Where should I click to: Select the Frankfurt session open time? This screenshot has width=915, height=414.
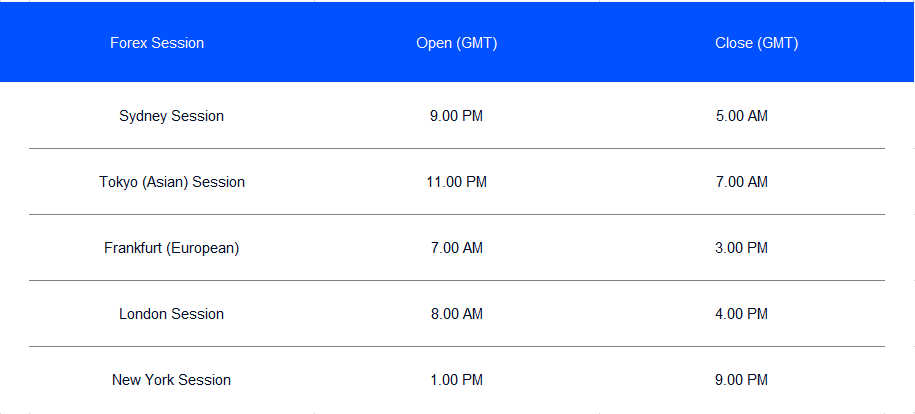[x=456, y=248]
